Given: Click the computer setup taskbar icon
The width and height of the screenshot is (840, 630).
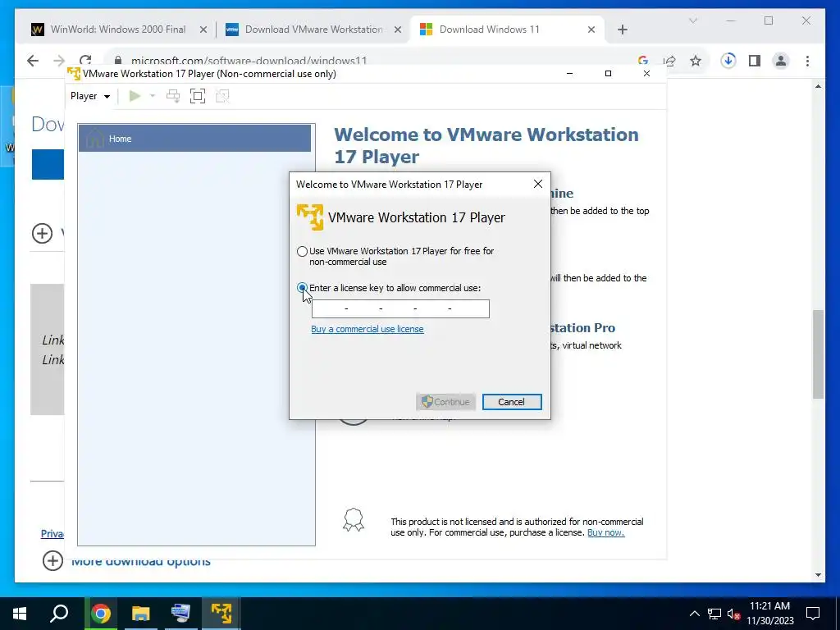Looking at the screenshot, I should 180,614.
